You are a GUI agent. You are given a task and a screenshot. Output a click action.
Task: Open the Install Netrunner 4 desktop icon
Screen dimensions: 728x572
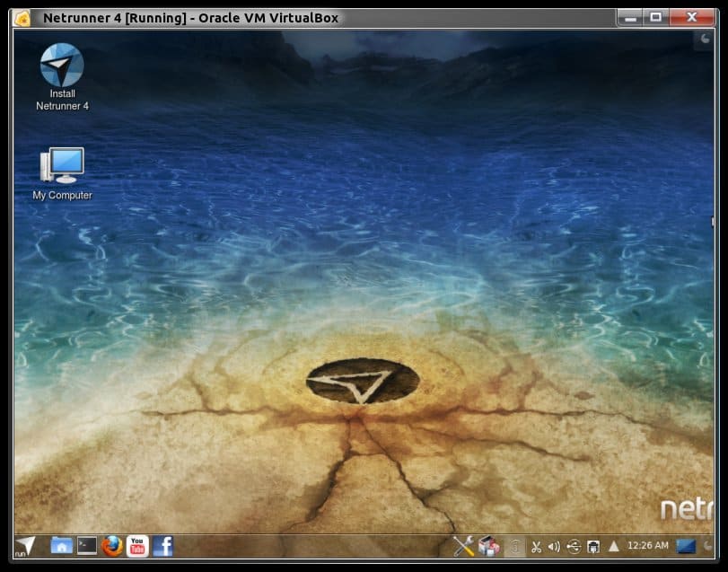click(62, 66)
